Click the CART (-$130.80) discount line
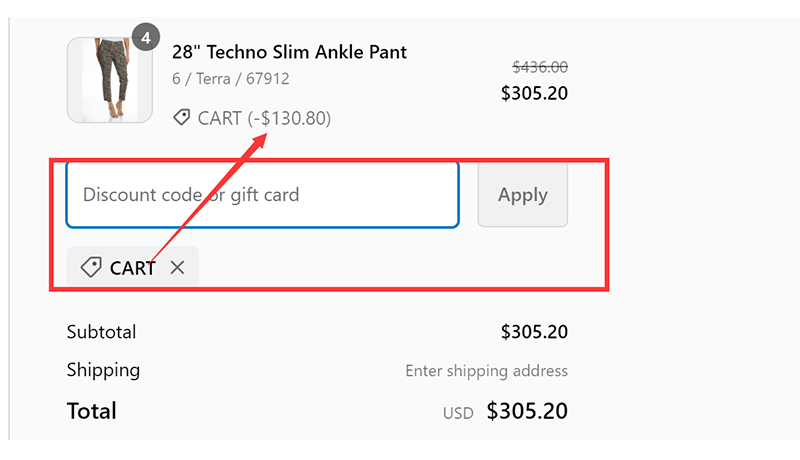Image resolution: width=800 pixels, height=460 pixels. tap(264, 118)
